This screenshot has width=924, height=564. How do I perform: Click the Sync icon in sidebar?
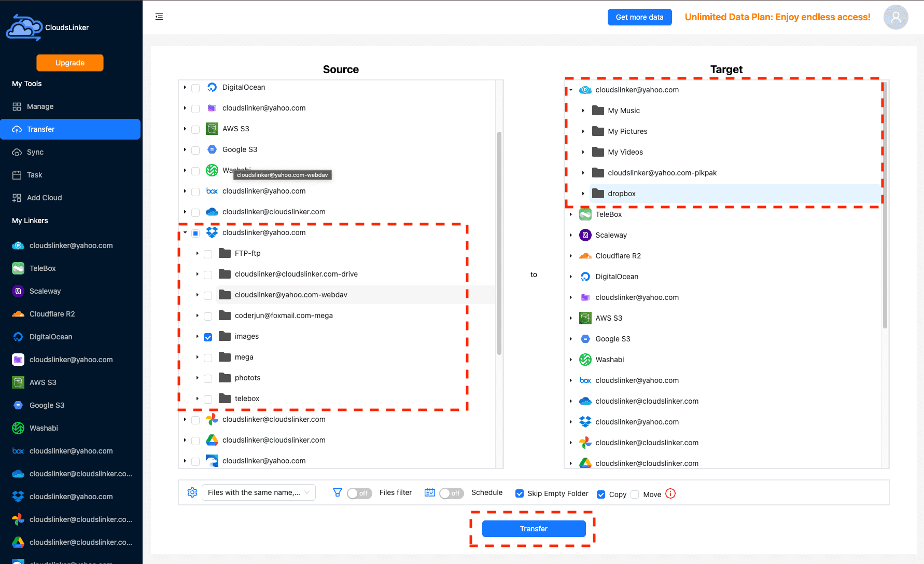(x=17, y=152)
